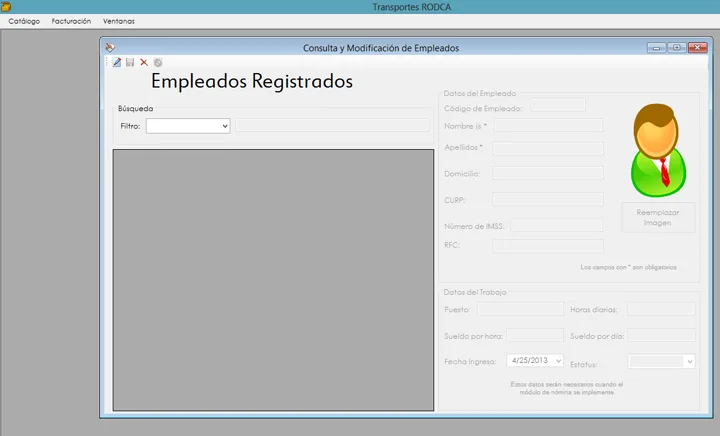Click the edit employee pencil icon

117,62
